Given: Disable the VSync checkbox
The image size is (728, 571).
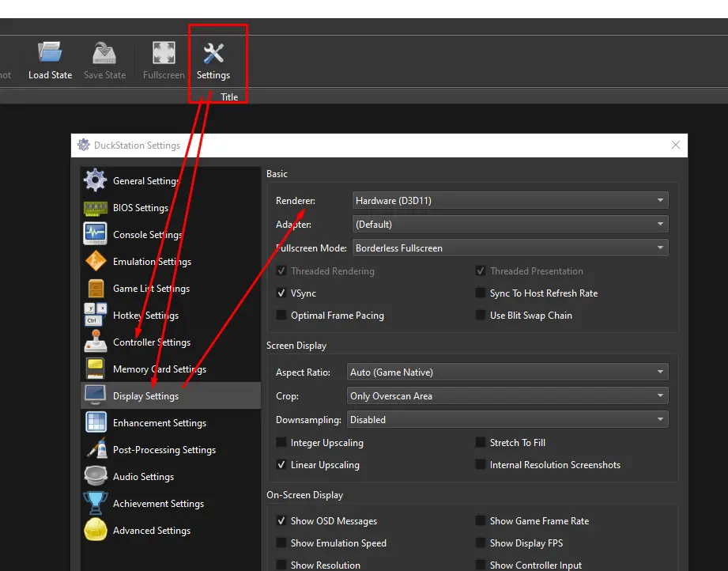Looking at the screenshot, I should [282, 293].
